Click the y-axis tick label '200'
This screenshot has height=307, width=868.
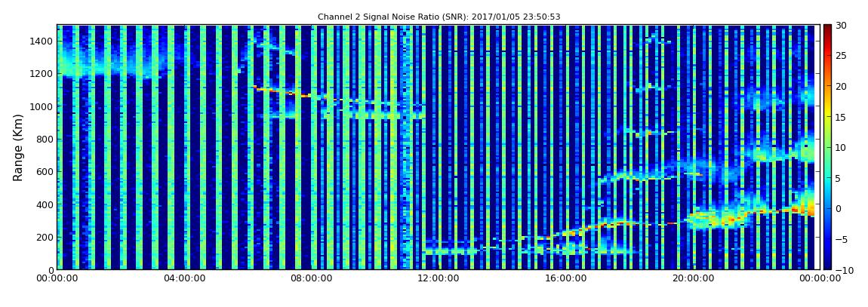(x=45, y=238)
